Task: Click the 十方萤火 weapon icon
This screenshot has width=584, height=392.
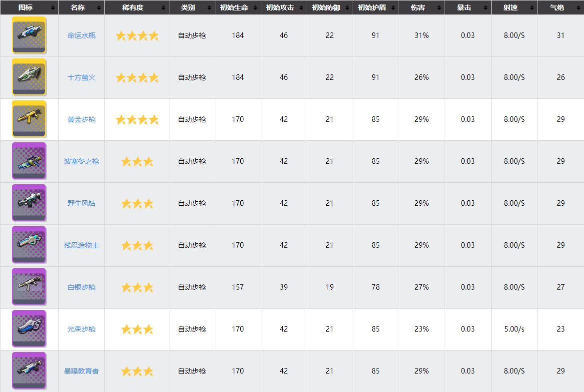Action: 29,77
